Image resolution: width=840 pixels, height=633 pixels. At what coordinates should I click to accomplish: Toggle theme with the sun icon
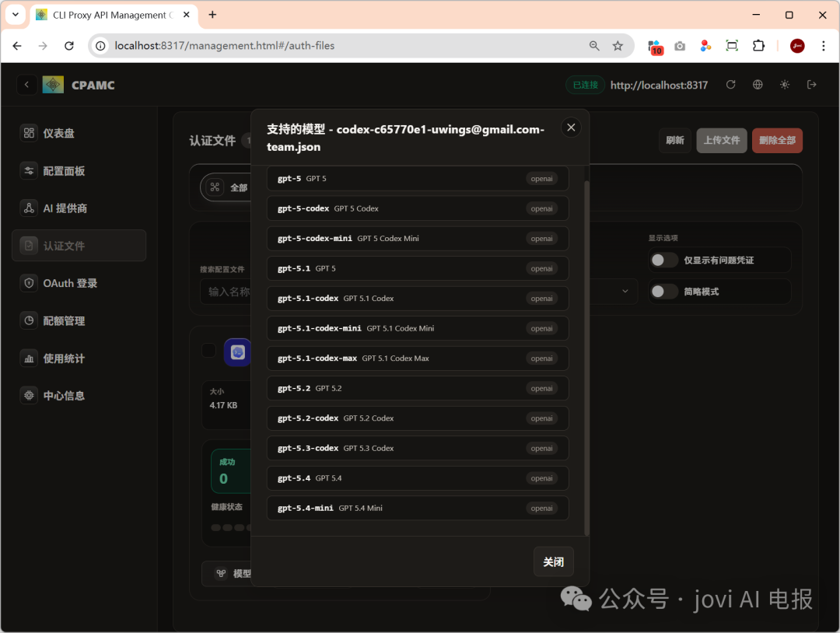tap(784, 85)
